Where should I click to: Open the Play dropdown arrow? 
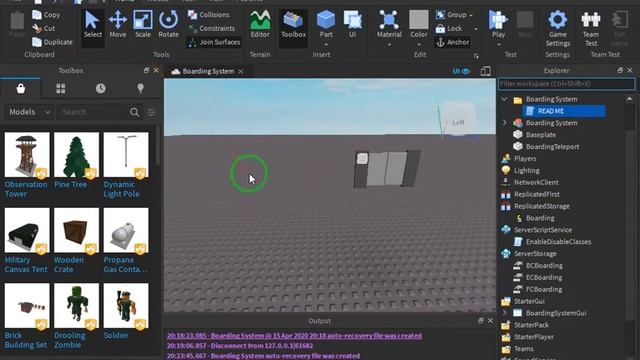[498, 44]
